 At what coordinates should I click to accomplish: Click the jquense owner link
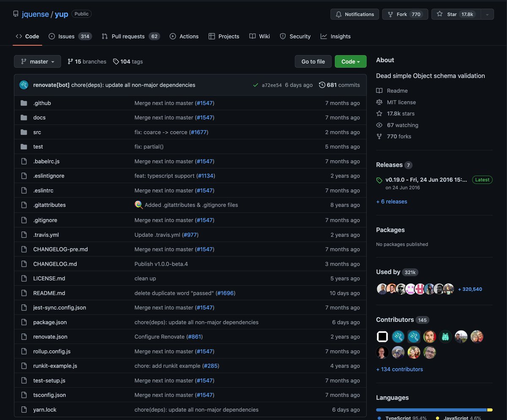(x=35, y=14)
